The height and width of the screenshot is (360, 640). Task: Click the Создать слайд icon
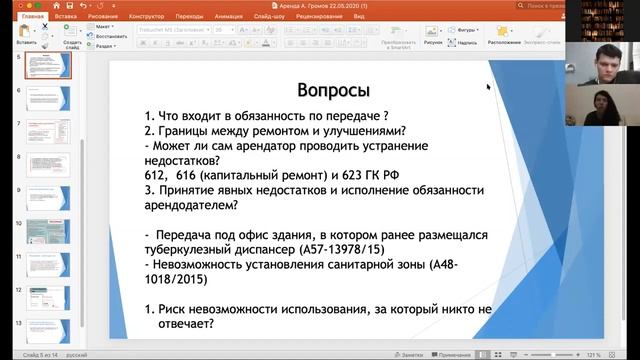70,31
